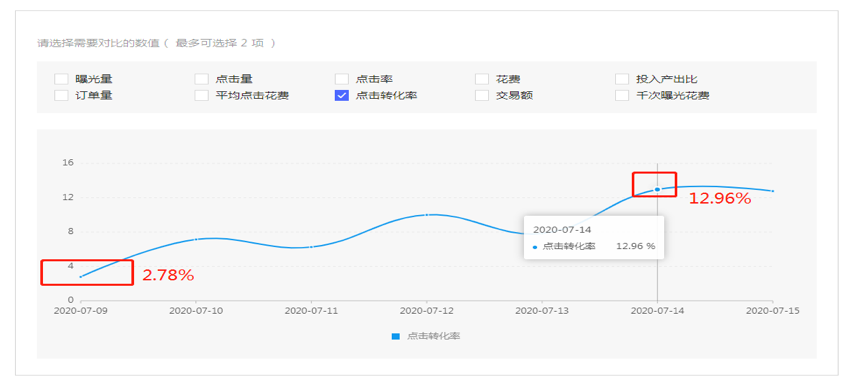The width and height of the screenshot is (862, 389).
Task: Click the 2020-07-11 axis date label
Action: coord(312,311)
